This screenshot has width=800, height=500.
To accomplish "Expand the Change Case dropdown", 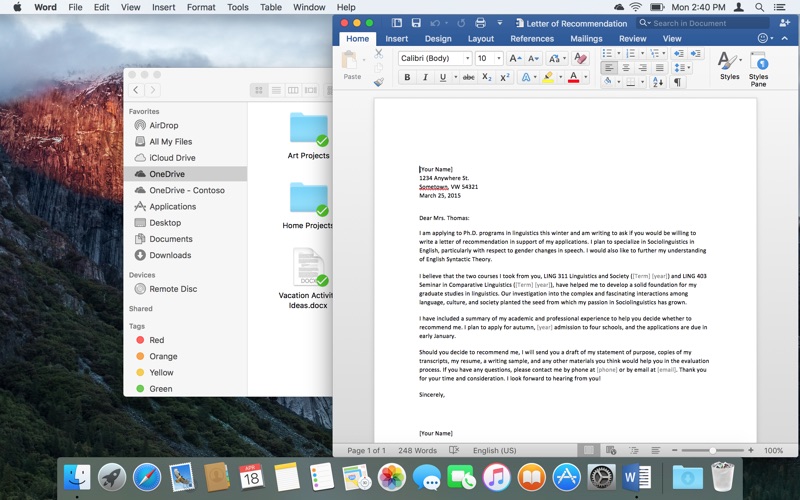I will click(x=564, y=59).
